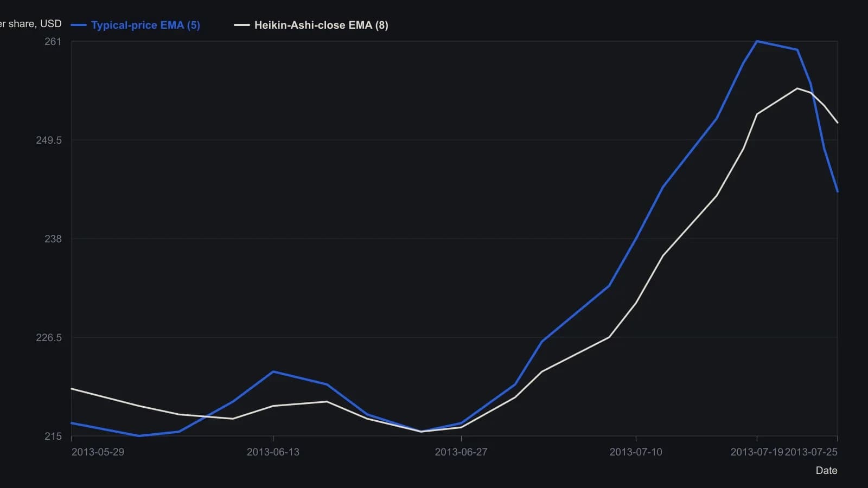This screenshot has width=868, height=488.
Task: Click the 249.5 y-axis label
Action: 49,140
